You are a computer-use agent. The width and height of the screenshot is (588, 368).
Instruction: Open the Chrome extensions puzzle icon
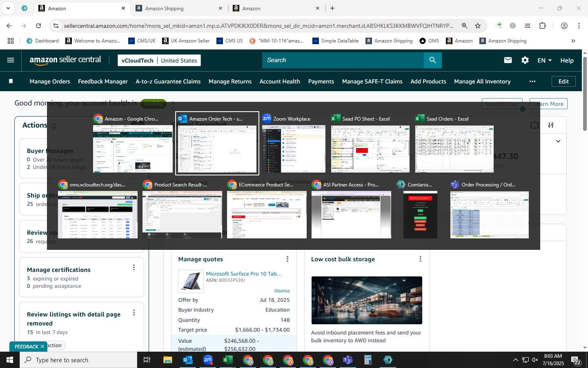click(x=542, y=26)
